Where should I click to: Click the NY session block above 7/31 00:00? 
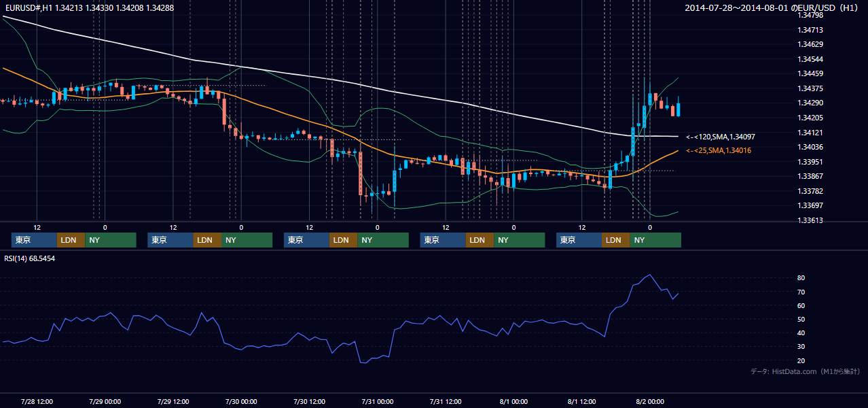pos(383,240)
